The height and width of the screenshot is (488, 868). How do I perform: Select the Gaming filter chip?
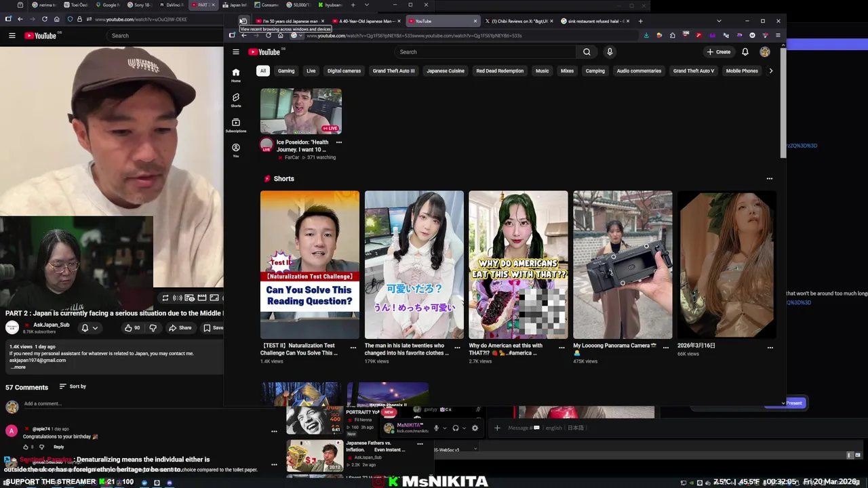click(286, 70)
